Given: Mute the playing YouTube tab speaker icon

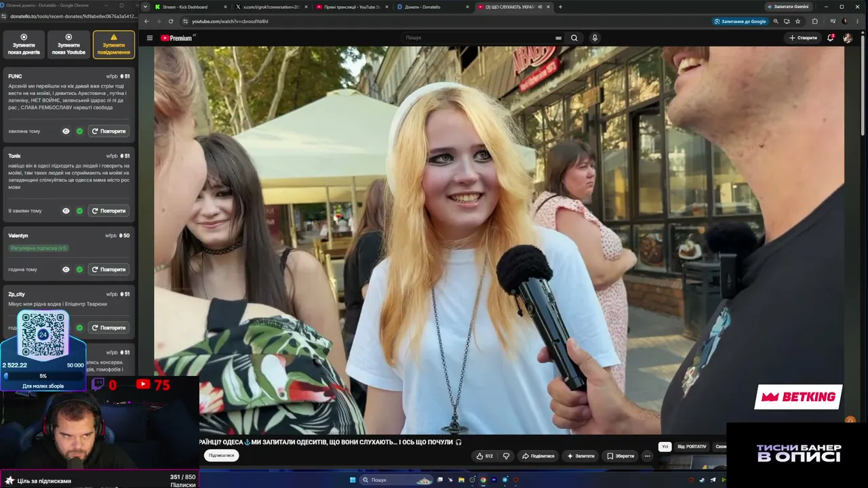Looking at the screenshot, I should point(540,7).
